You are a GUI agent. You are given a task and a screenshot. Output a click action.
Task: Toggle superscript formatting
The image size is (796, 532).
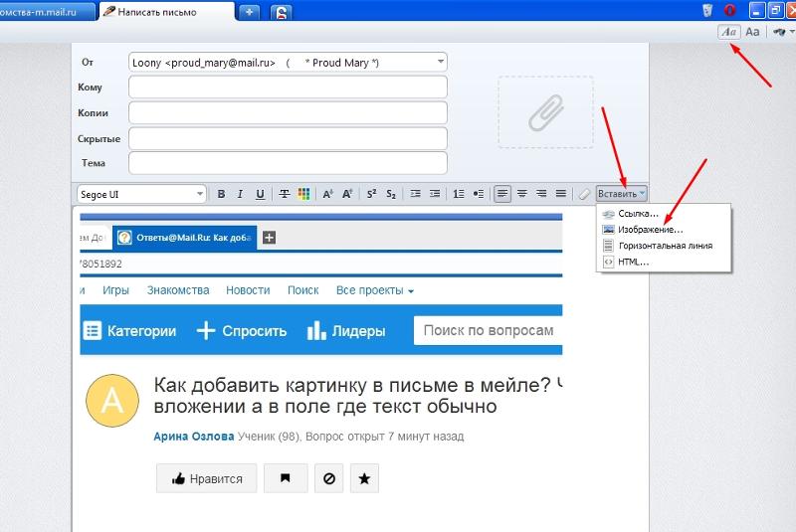point(371,194)
